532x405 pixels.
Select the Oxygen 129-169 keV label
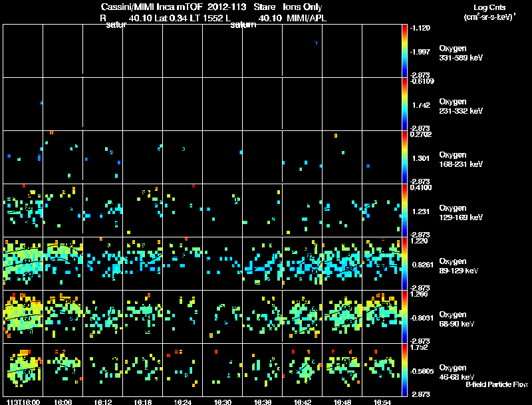tap(461, 213)
